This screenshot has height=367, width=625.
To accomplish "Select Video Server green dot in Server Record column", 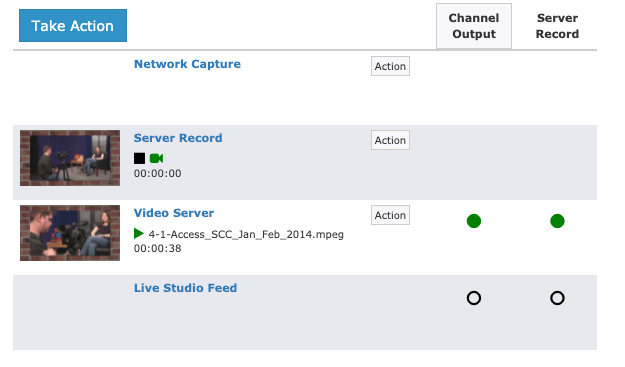I will coord(557,221).
